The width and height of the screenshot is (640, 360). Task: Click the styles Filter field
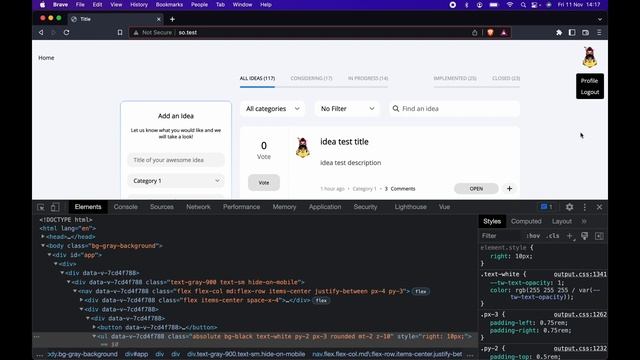[x=500, y=236]
